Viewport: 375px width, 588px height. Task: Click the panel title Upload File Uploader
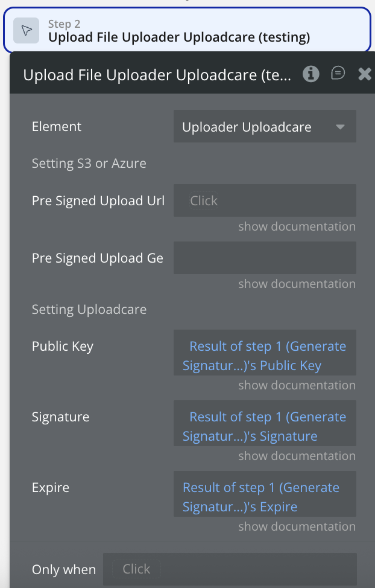(x=157, y=75)
